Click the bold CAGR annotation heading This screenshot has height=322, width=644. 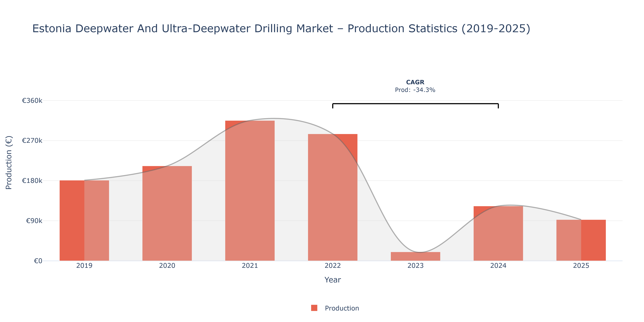[415, 82]
